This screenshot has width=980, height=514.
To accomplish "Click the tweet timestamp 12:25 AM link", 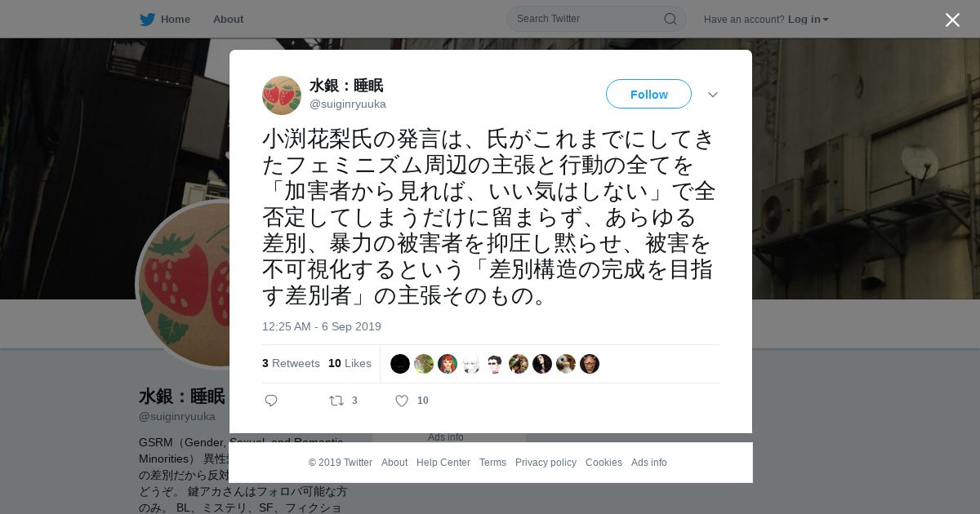I will tap(322, 326).
